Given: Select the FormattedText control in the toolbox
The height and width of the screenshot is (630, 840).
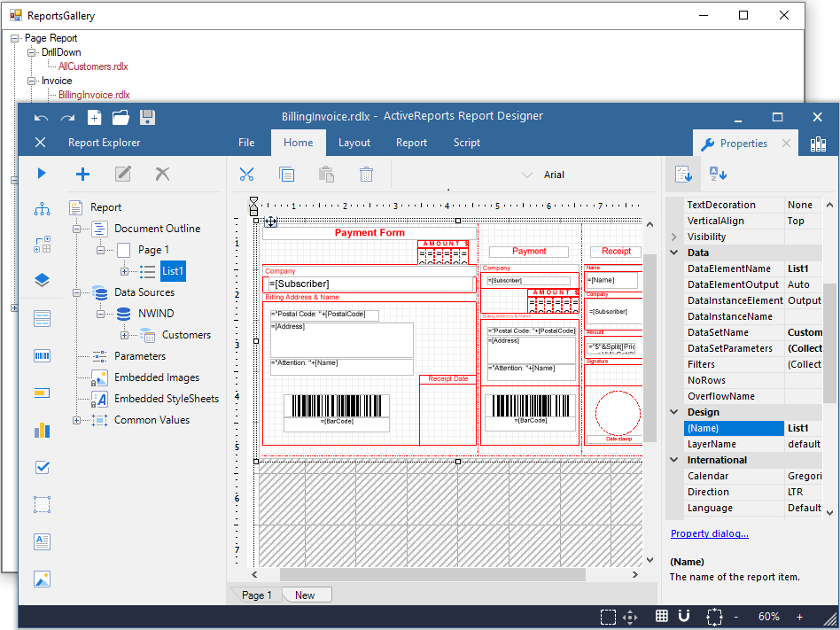Looking at the screenshot, I should click(x=42, y=541).
